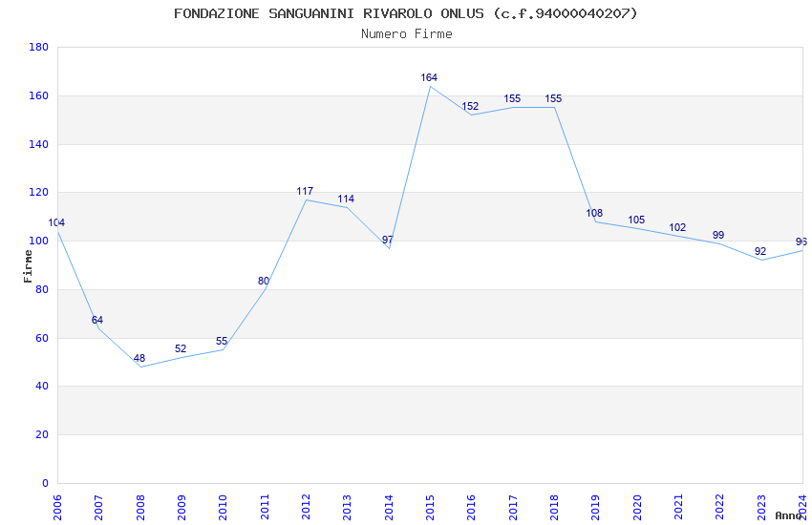Click the y-axis value 40
812x525 pixels.
42,386
